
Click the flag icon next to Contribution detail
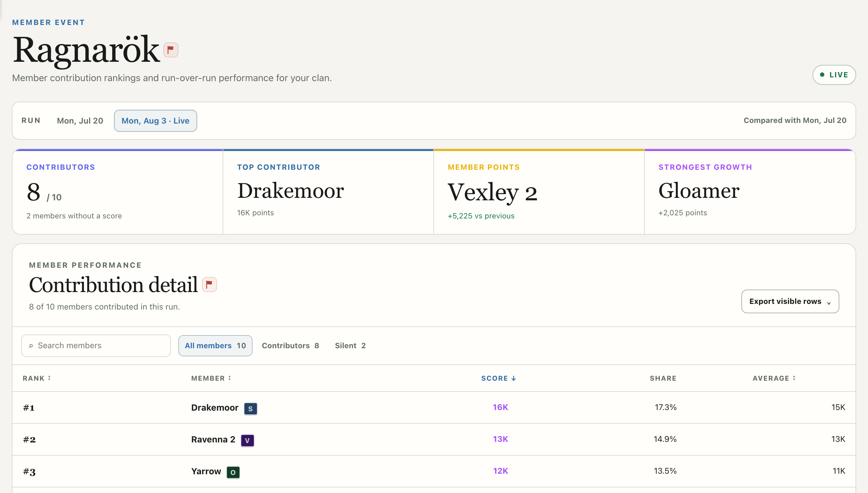(x=210, y=284)
